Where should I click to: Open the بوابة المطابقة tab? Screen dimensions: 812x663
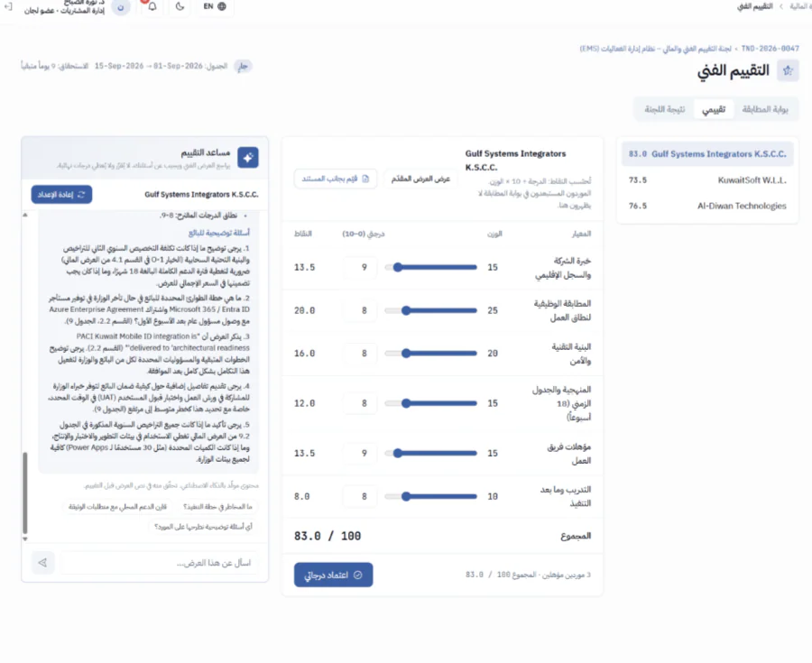click(765, 109)
